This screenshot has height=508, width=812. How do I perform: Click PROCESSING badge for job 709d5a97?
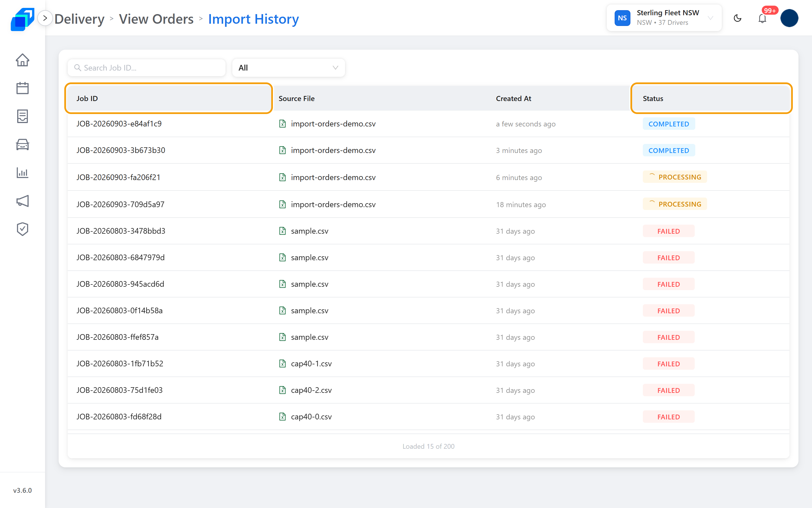pyautogui.click(x=675, y=204)
